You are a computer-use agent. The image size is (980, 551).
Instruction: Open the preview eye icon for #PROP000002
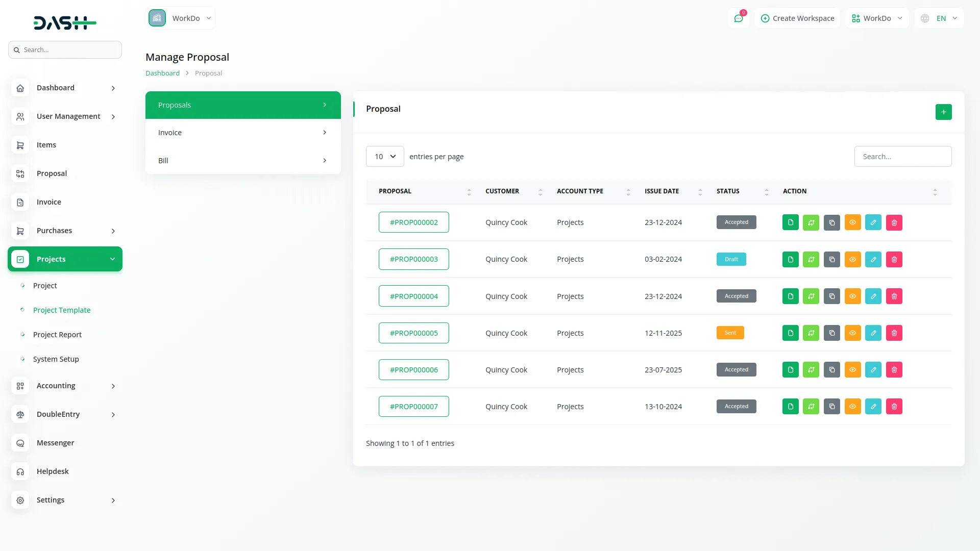pos(852,222)
